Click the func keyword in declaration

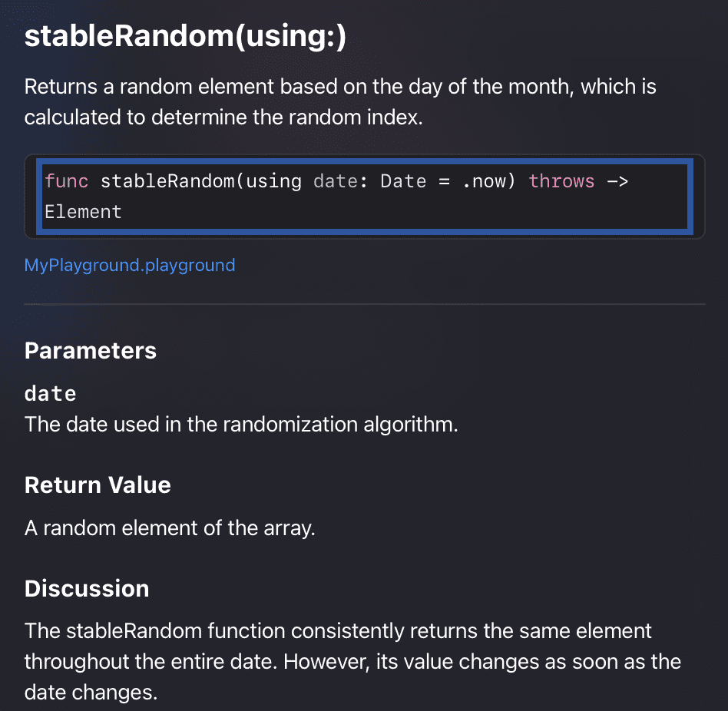66,181
